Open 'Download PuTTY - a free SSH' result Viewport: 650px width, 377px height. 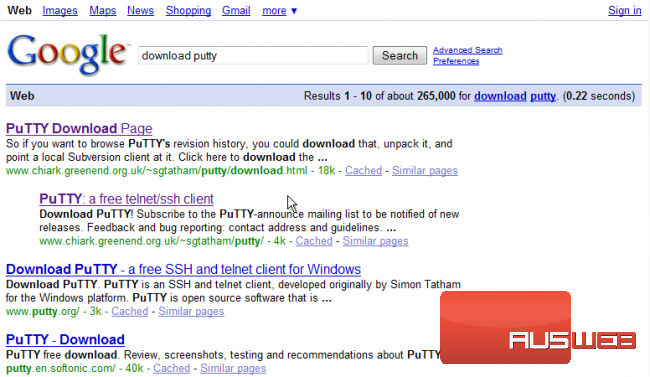point(183,270)
